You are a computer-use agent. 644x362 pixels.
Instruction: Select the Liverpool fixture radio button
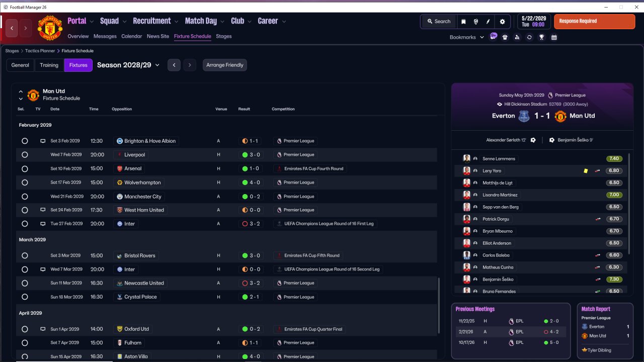[25, 155]
